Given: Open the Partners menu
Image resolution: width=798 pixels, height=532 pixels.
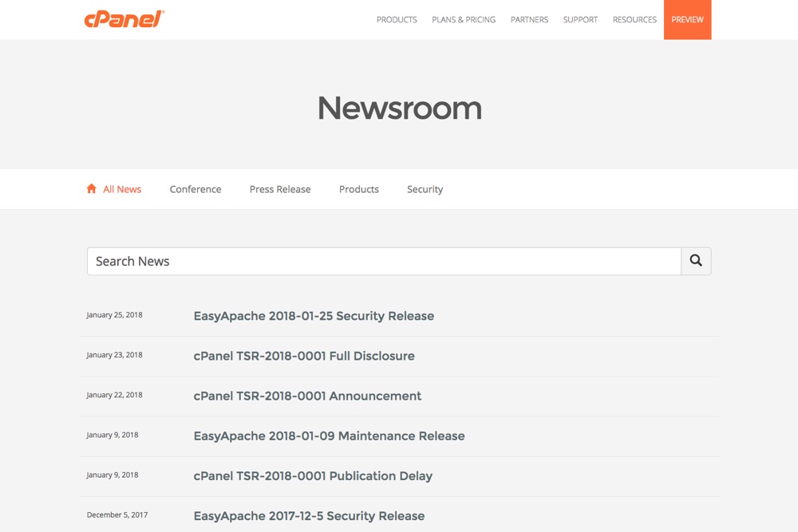Looking at the screenshot, I should click(529, 19).
